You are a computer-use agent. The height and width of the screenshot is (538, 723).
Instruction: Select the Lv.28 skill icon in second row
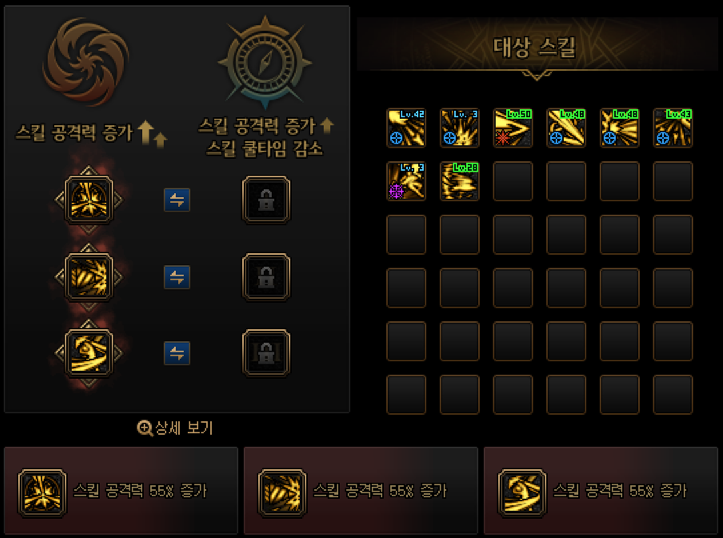[459, 181]
